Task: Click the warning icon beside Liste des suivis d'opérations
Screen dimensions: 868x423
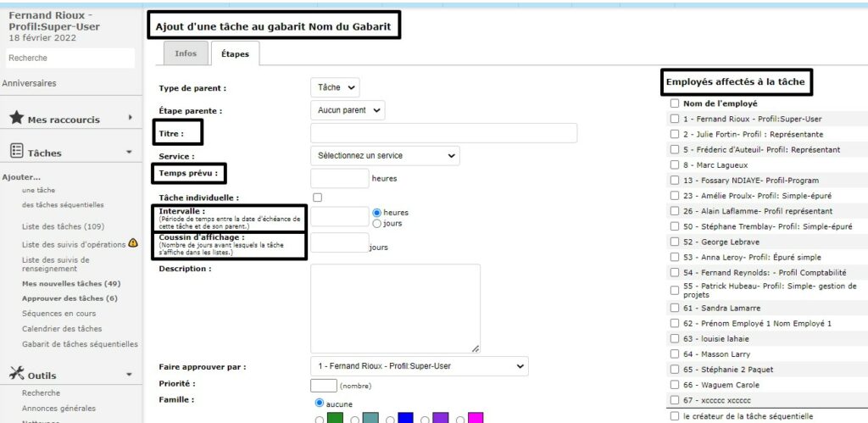Action: click(x=133, y=244)
